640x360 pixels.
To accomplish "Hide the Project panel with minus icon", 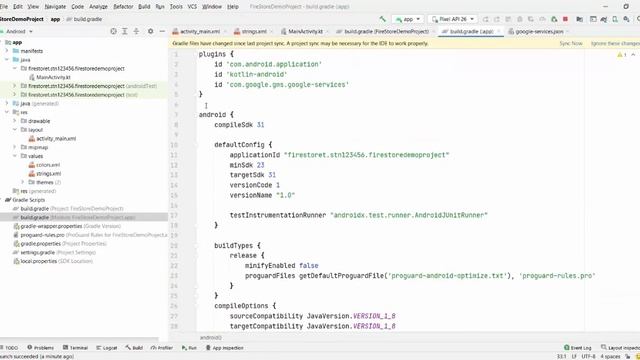I will (x=162, y=31).
